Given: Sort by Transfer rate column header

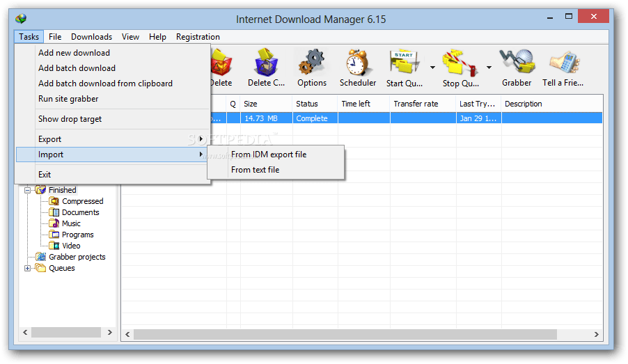Looking at the screenshot, I should tap(423, 104).
